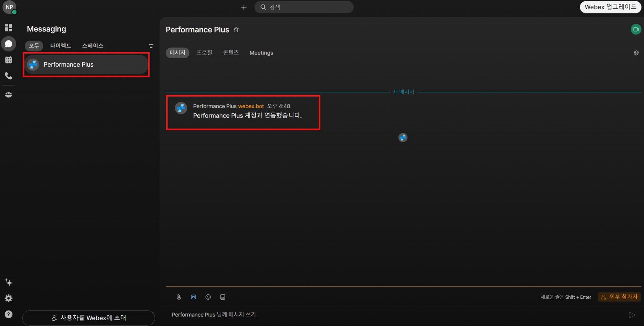Favorite Performance Plus with the star
The width and height of the screenshot is (644, 326).
pos(236,30)
